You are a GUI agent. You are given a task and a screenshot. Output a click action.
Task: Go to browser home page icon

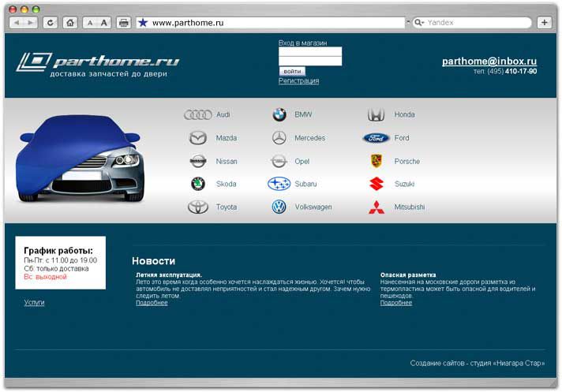pos(70,23)
